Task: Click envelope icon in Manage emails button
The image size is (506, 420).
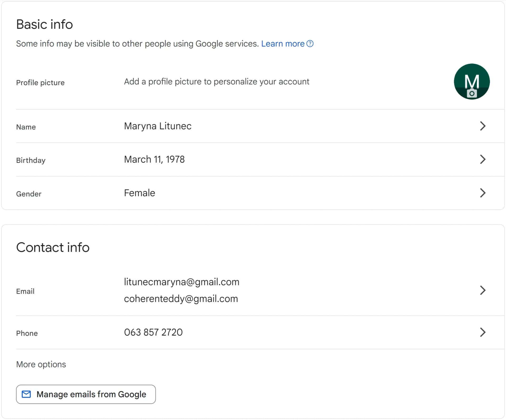Action: point(26,394)
